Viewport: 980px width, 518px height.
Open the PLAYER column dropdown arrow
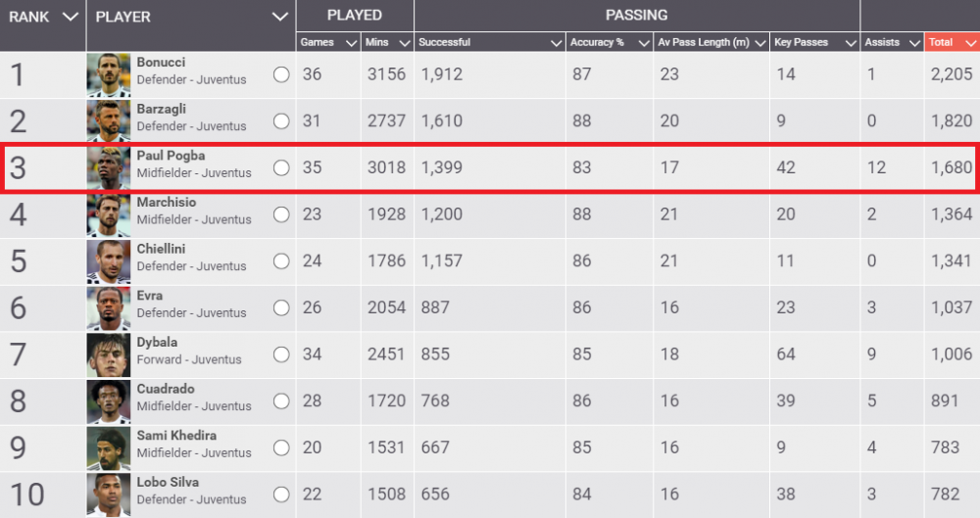280,17
